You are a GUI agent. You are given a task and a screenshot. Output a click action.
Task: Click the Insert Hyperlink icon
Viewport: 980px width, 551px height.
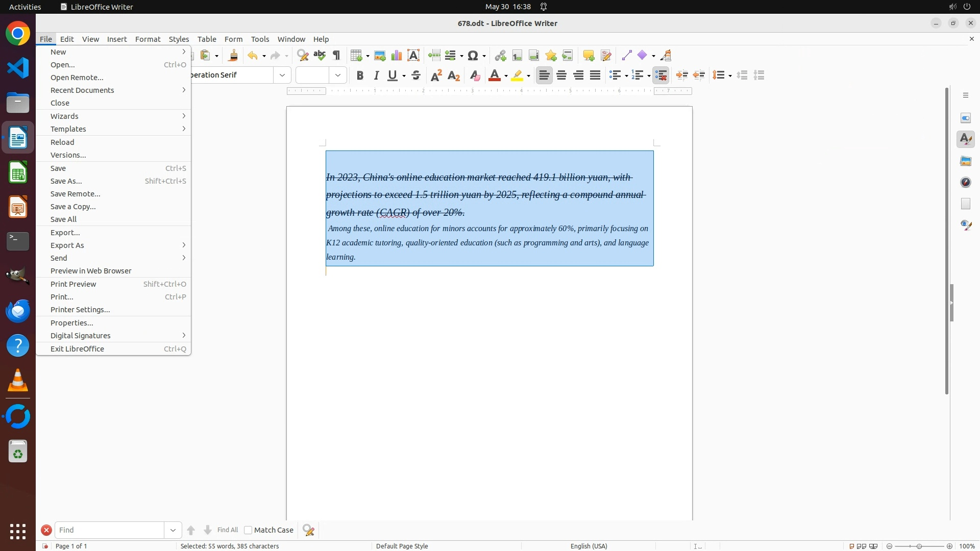[x=500, y=56]
